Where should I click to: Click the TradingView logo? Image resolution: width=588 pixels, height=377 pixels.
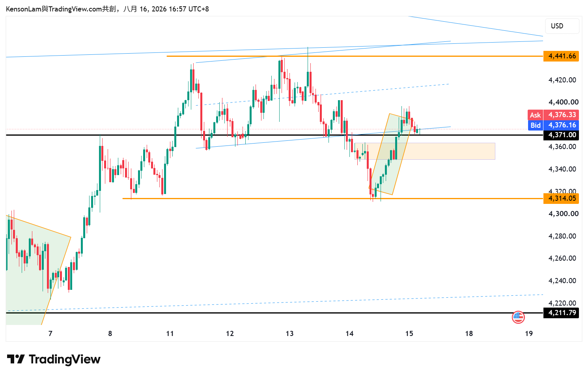[x=54, y=359]
